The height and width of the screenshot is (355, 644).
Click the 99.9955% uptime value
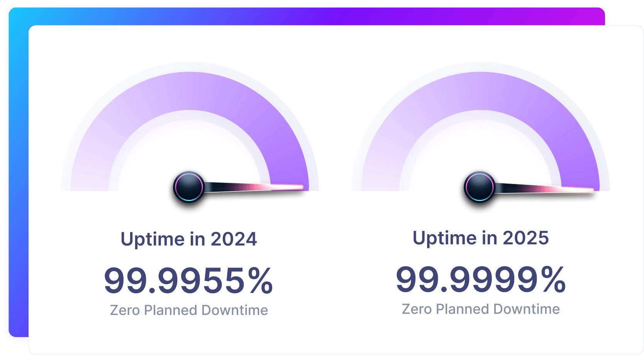(x=189, y=281)
